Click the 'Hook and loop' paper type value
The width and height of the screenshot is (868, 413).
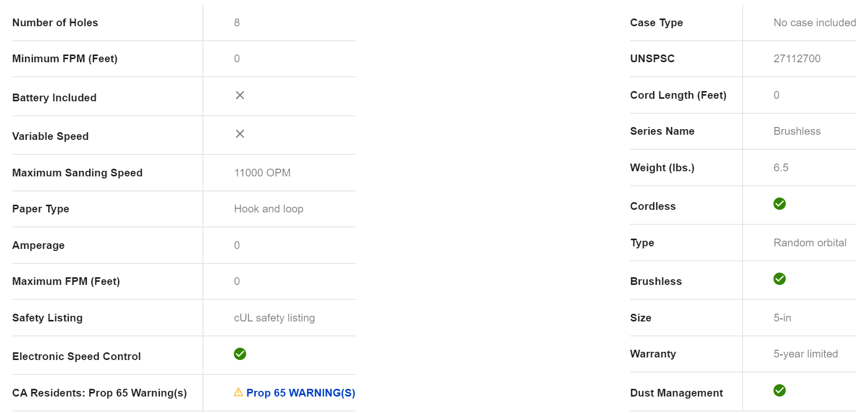tap(268, 209)
